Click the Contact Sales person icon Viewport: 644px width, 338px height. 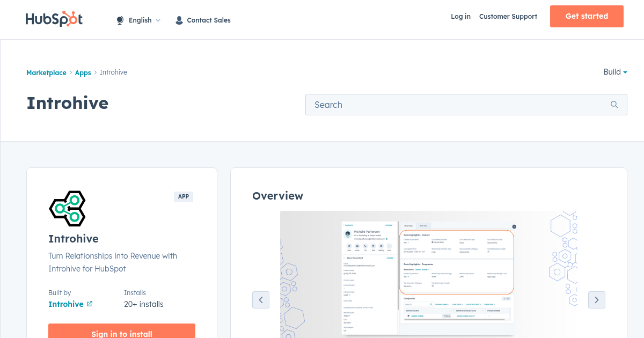[x=179, y=20]
